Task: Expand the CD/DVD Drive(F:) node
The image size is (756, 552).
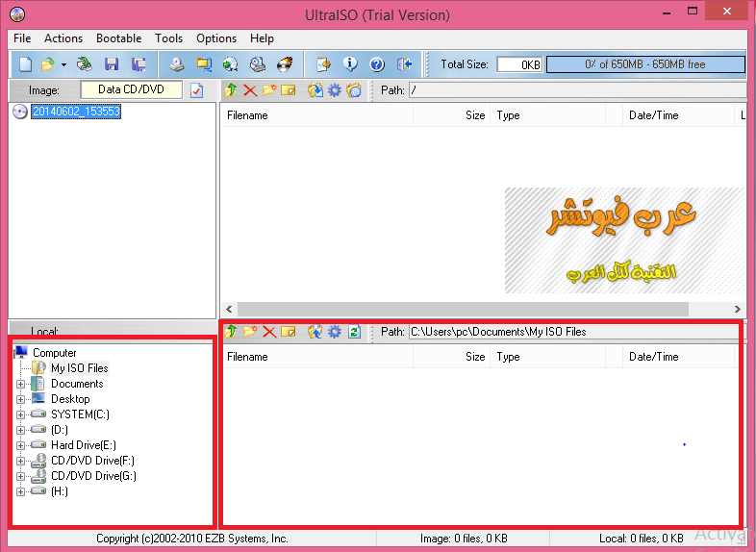Action: point(21,462)
